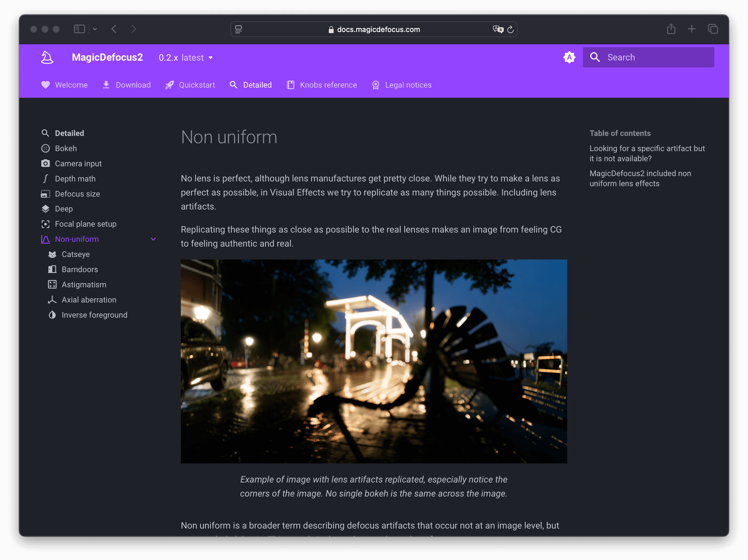Open the sidebar button dropdown arrow
Viewport: 748px width, 560px height.
click(x=95, y=29)
